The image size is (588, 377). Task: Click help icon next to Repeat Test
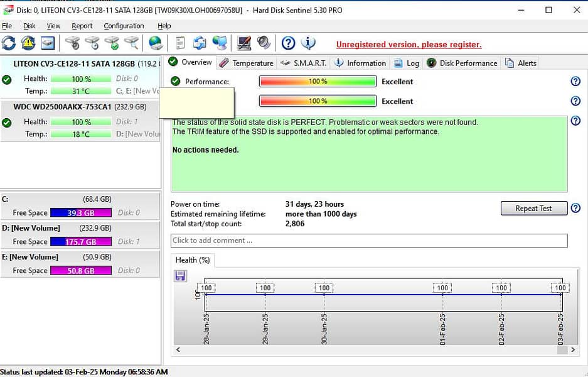point(575,209)
